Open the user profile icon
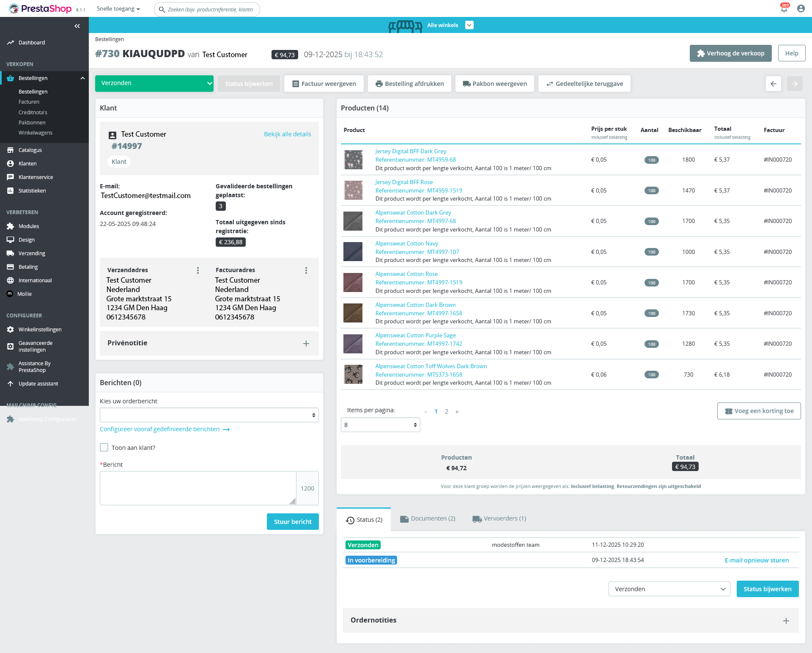The image size is (812, 653). pyautogui.click(x=801, y=8)
